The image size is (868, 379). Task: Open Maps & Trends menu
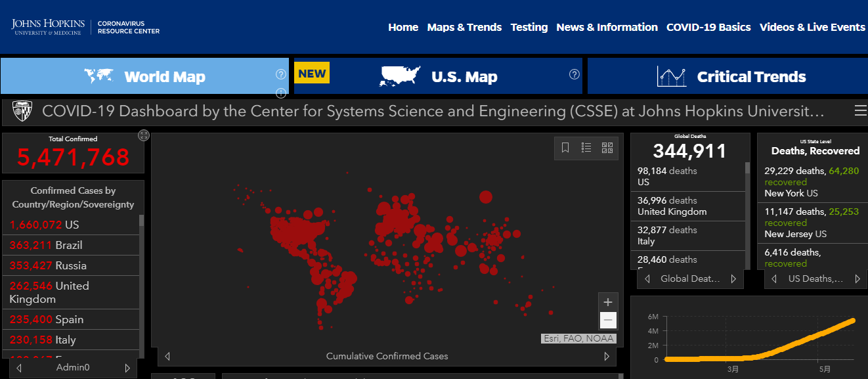tap(464, 27)
